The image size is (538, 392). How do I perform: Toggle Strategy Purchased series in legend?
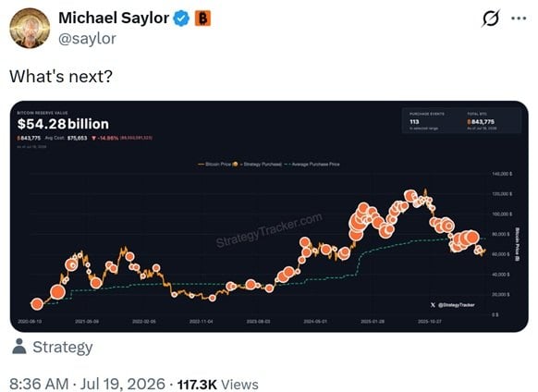(x=258, y=164)
